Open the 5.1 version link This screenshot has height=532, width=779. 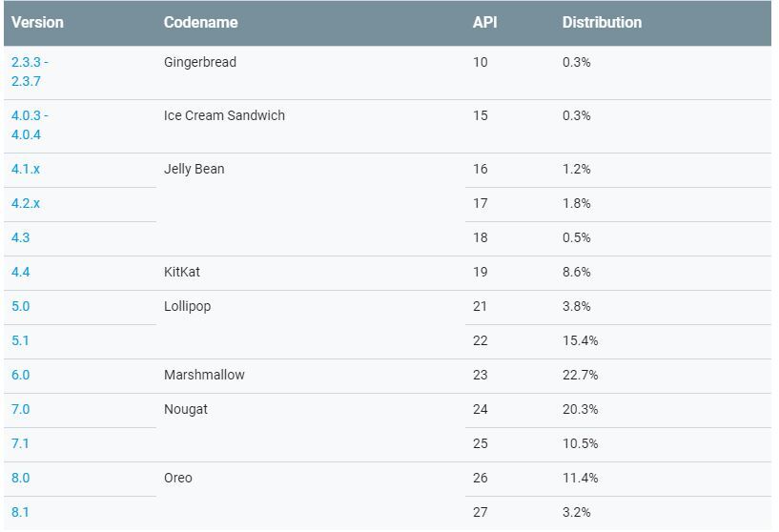tap(21, 340)
